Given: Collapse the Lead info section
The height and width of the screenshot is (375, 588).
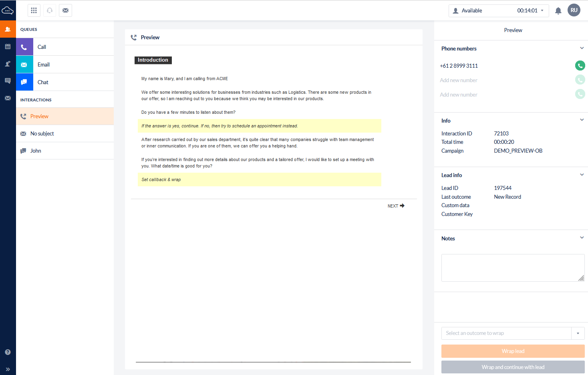Looking at the screenshot, I should click(x=582, y=175).
